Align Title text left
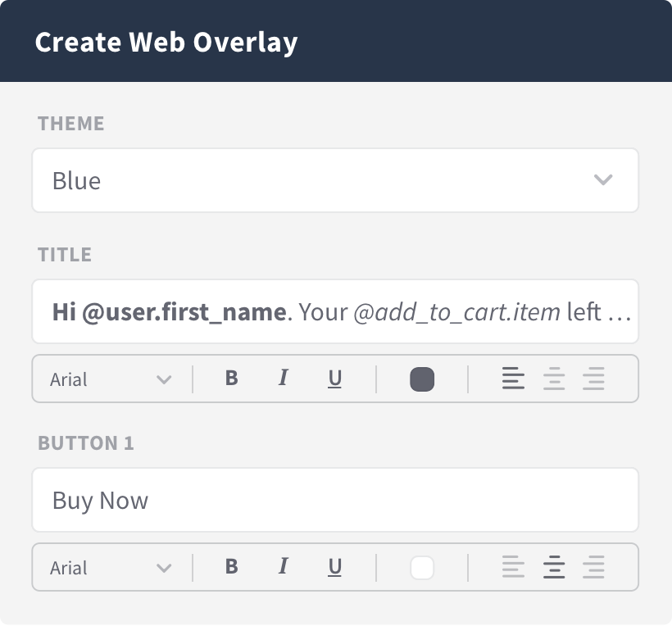 [x=513, y=379]
